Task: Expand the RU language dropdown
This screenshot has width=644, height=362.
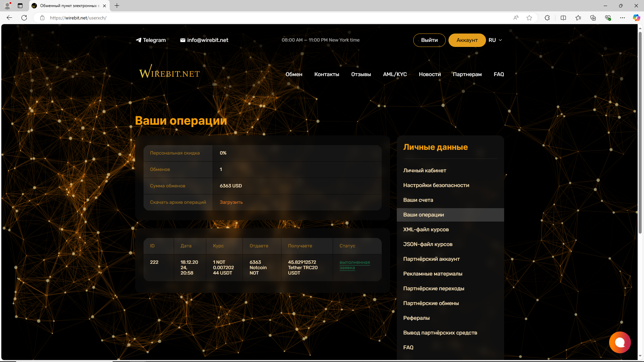Action: pyautogui.click(x=495, y=40)
